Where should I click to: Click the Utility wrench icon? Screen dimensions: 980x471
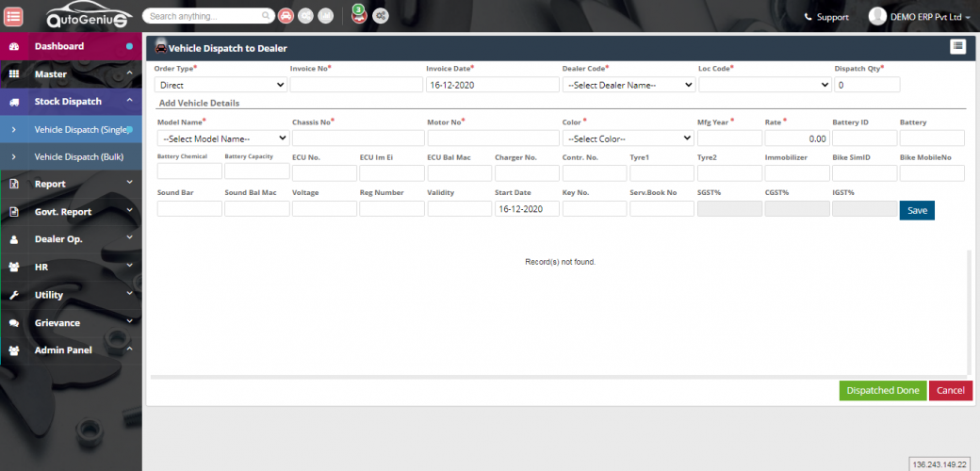tap(14, 295)
